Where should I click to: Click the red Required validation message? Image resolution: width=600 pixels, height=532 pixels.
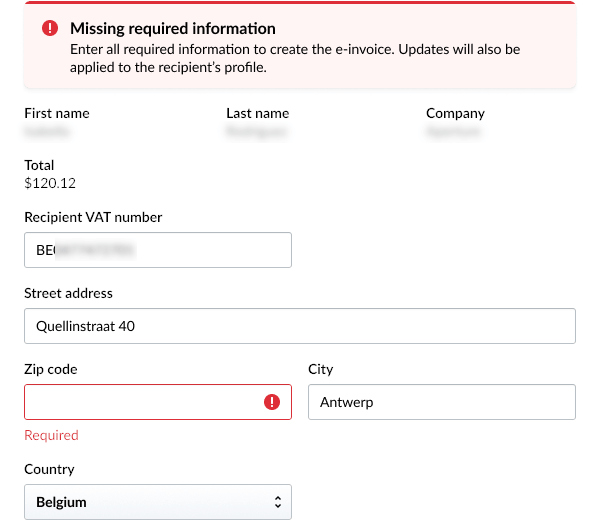tap(51, 435)
